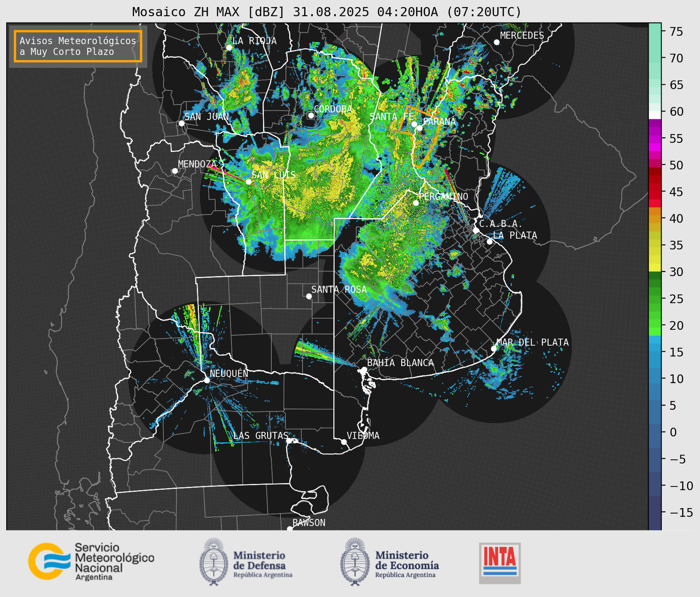Image resolution: width=700 pixels, height=597 pixels.
Task: Click the Servicio Meteorológico Nacional logo
Action: (91, 561)
